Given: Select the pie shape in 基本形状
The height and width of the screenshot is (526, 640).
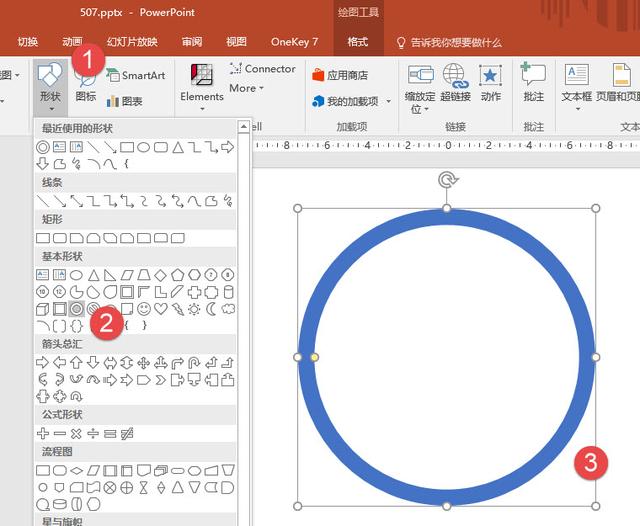Looking at the screenshot, I should [76, 292].
